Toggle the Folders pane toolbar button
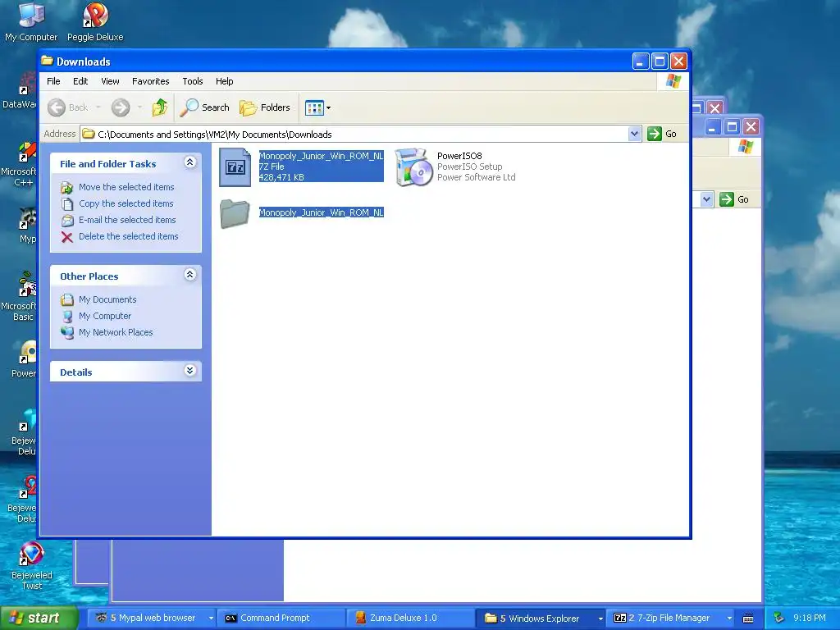 pyautogui.click(x=265, y=107)
